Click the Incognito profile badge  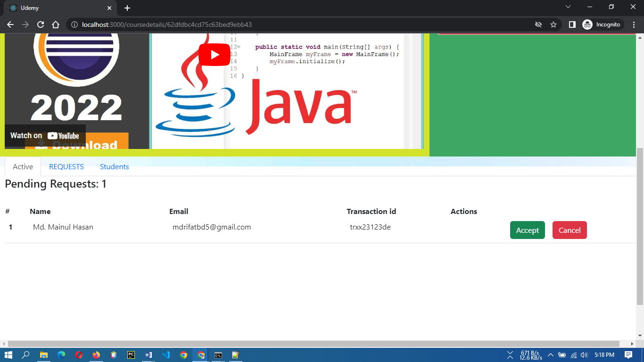(x=602, y=25)
